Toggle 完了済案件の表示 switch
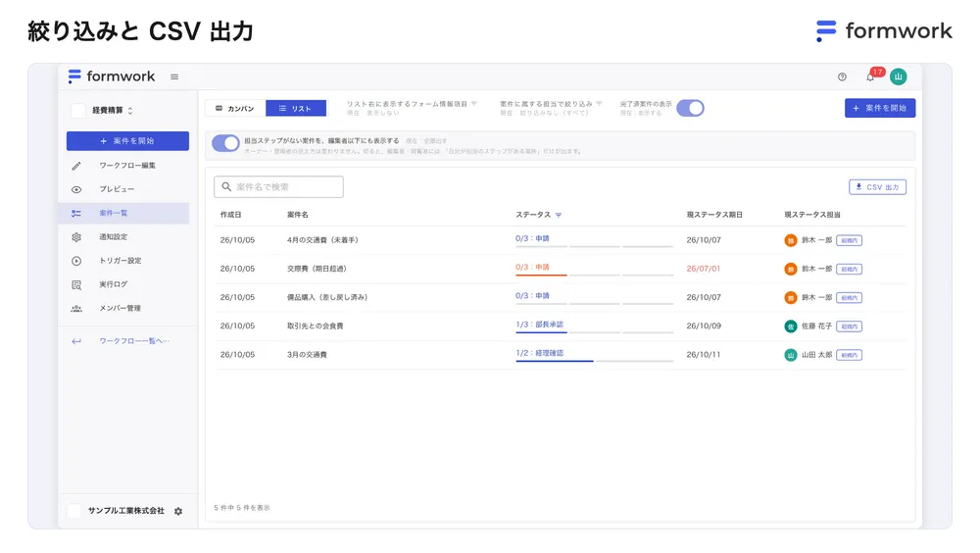980x553 pixels. [690, 108]
